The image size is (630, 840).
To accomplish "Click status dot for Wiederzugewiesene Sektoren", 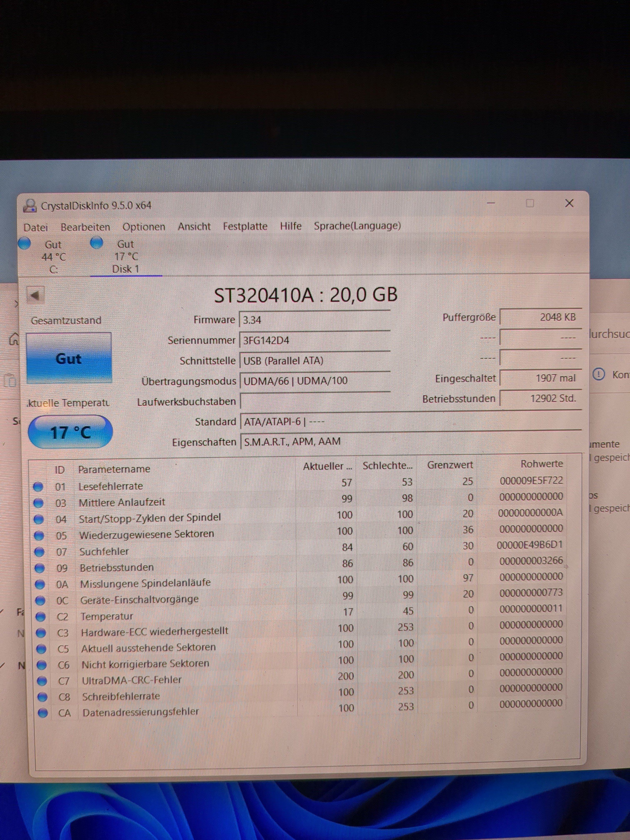I will (x=39, y=535).
